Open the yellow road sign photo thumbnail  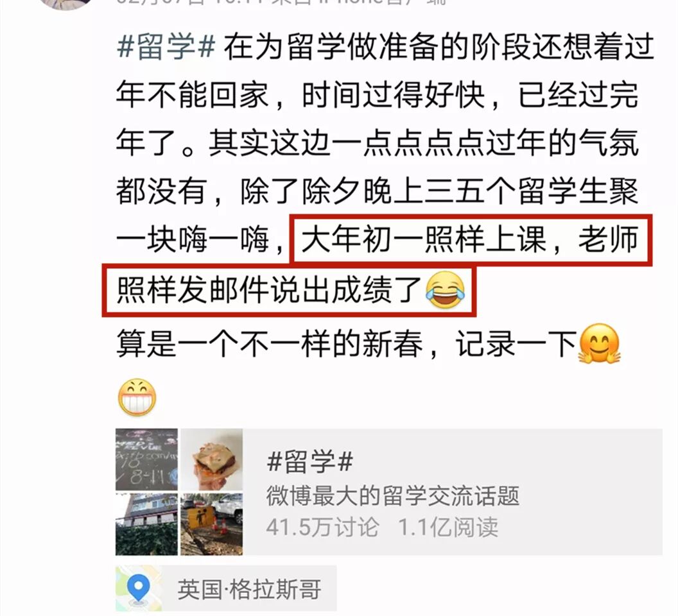(211, 524)
